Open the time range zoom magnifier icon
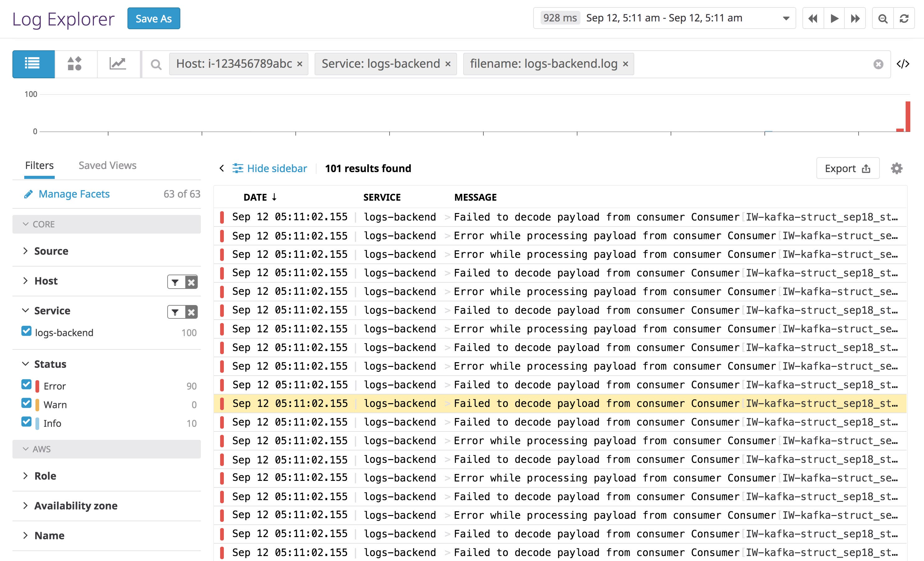 point(883,18)
